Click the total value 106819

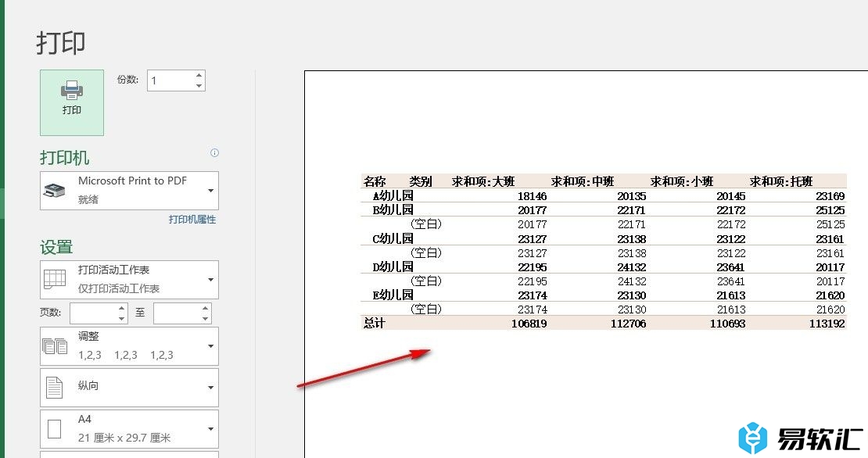point(529,324)
